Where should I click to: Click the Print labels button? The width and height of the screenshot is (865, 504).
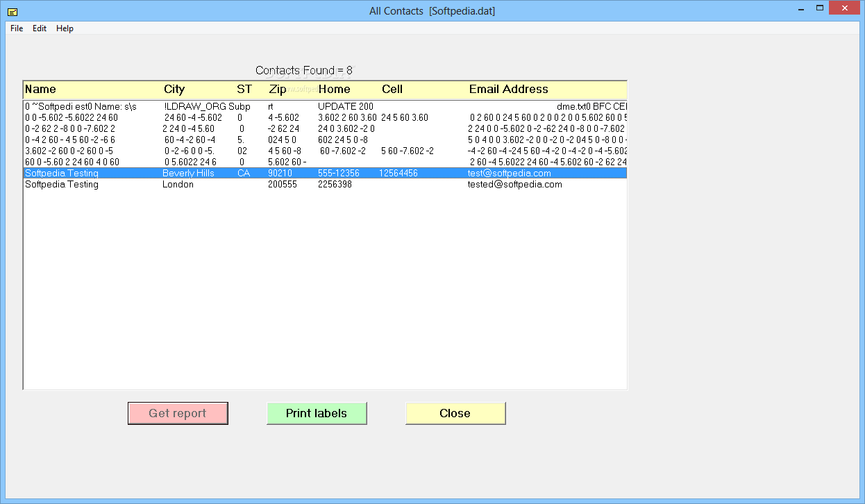point(317,413)
